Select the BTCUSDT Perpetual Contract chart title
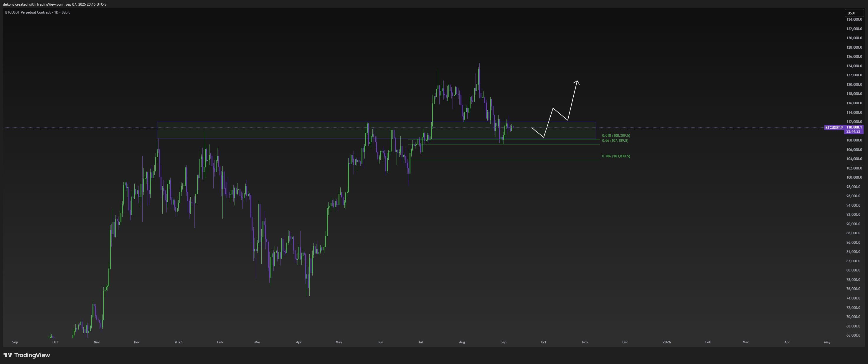 click(x=37, y=12)
